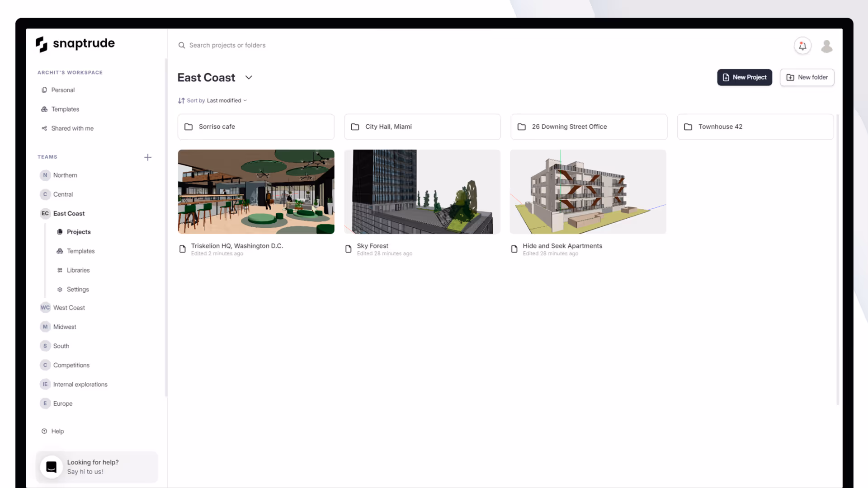Click the Central team C badge

45,194
